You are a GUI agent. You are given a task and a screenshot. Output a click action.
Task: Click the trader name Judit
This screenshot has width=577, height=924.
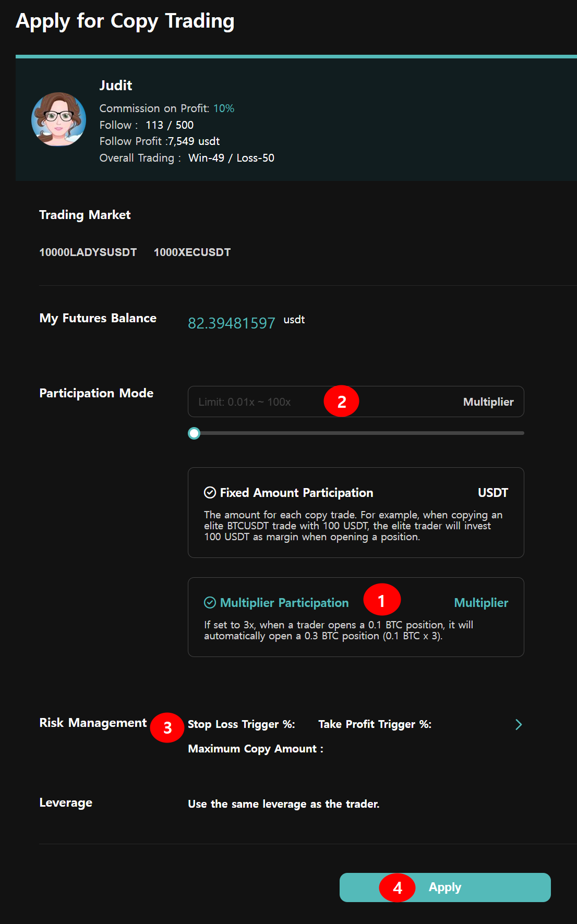tap(116, 86)
